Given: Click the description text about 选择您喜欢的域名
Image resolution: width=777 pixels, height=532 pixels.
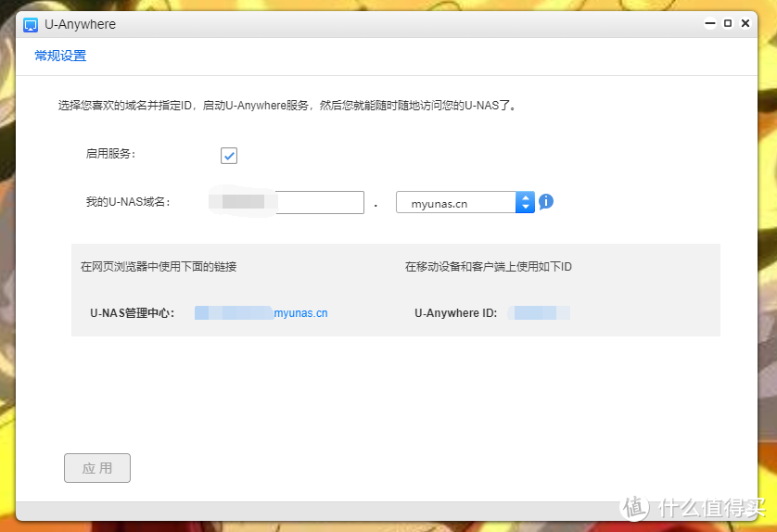Looking at the screenshot, I should [287, 106].
